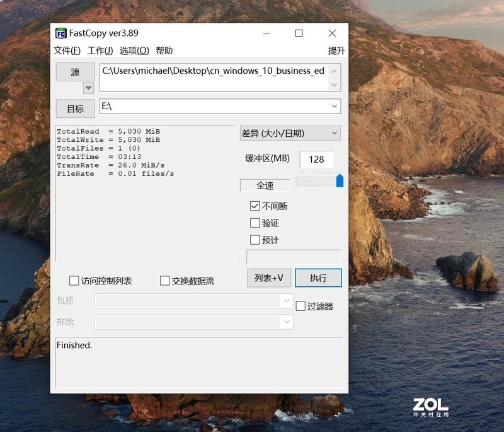Open the 差异 (大小/日期) mode dropdown
The image size is (504, 432).
pyautogui.click(x=290, y=133)
